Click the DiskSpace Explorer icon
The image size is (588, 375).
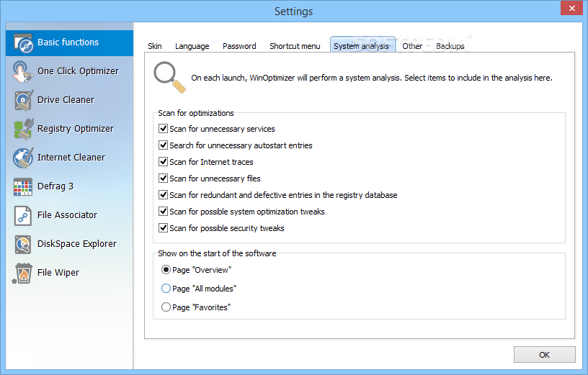(23, 244)
